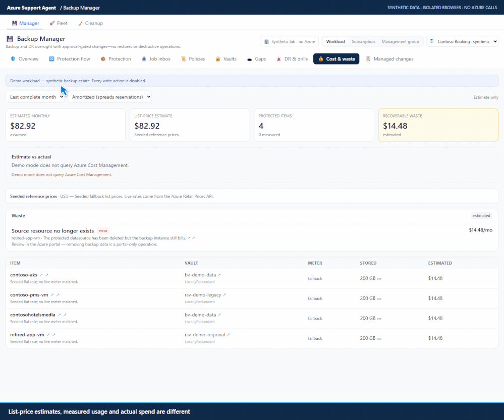Select the Cost & waste tab

click(336, 59)
